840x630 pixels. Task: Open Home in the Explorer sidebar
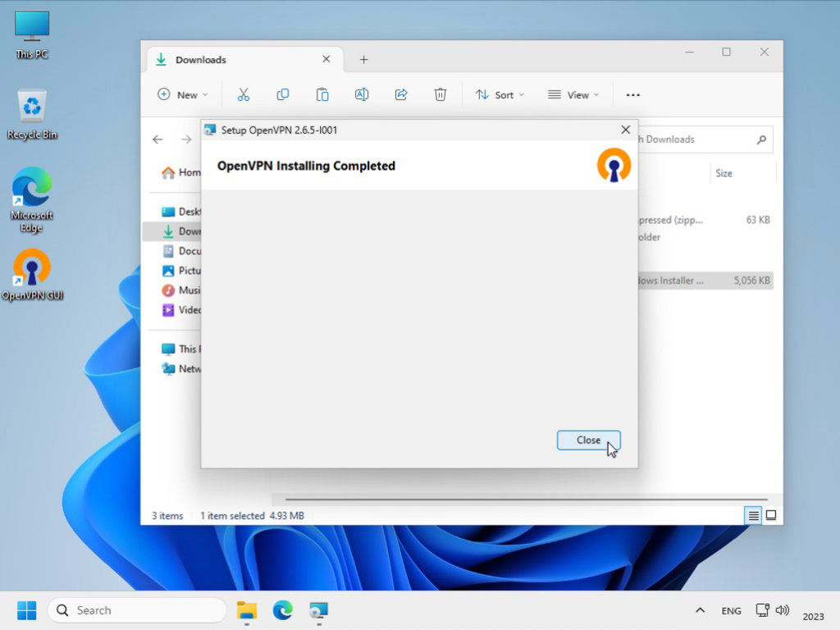point(181,172)
